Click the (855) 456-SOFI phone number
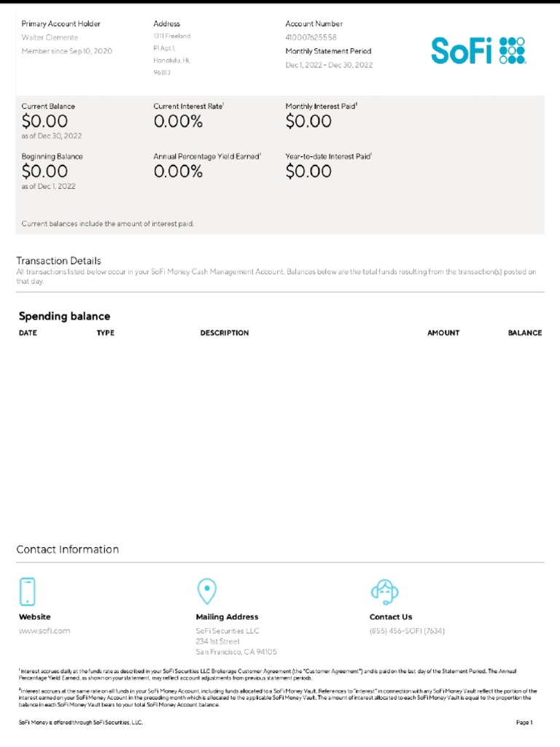The image size is (560, 747). coord(407,631)
